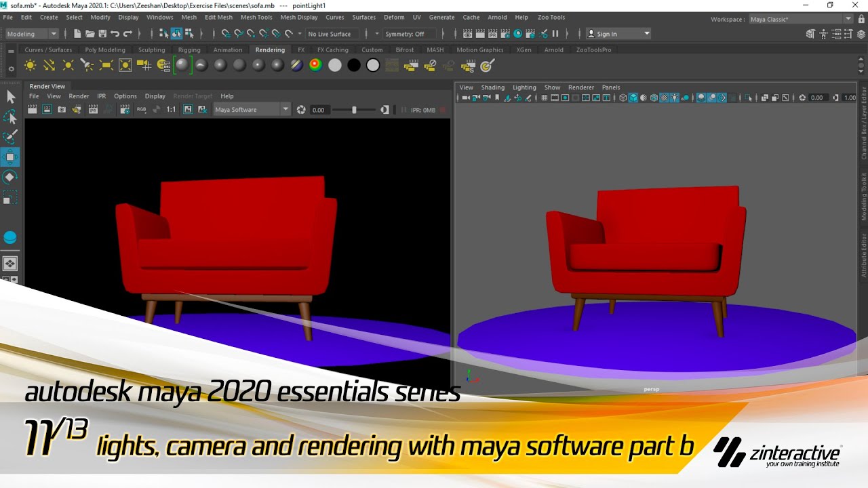Screen dimensions: 868x488
Task: Open shelf options gear menu
Action: click(11, 68)
